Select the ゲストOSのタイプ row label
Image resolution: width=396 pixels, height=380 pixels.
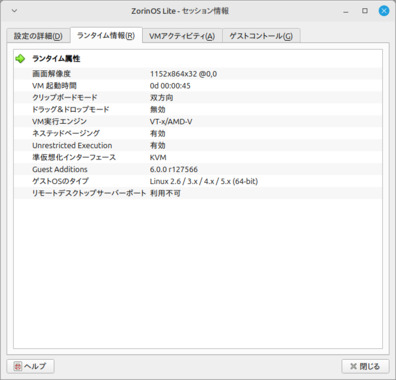60,181
